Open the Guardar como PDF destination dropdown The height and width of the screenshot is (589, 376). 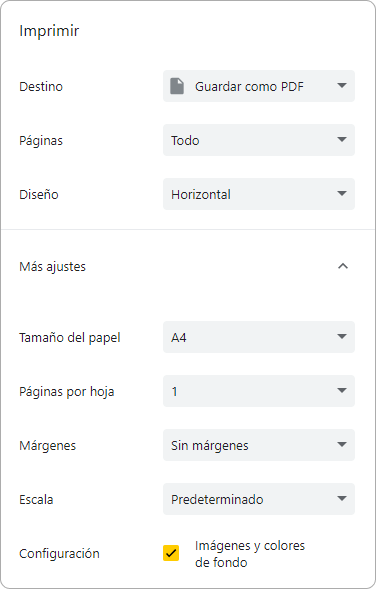point(259,86)
